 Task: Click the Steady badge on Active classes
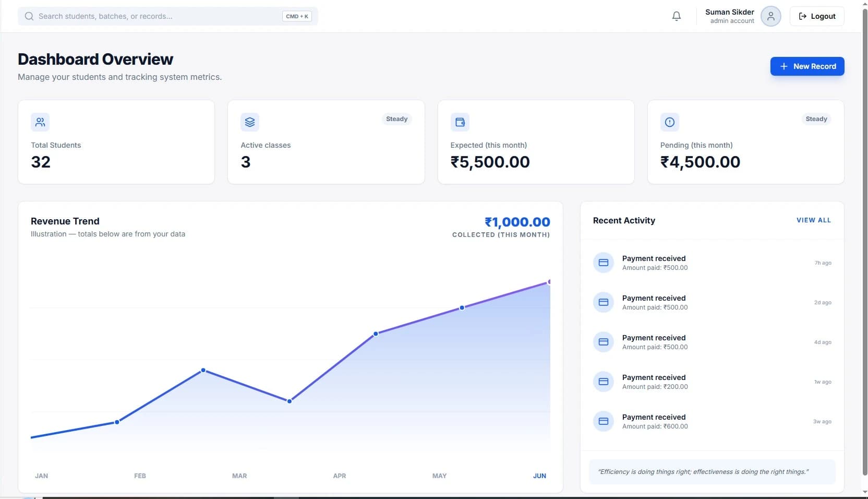coord(396,119)
